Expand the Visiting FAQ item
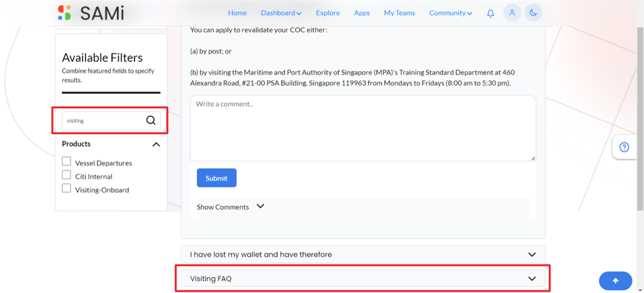Viewport: 644px width, 293px height. 363,279
